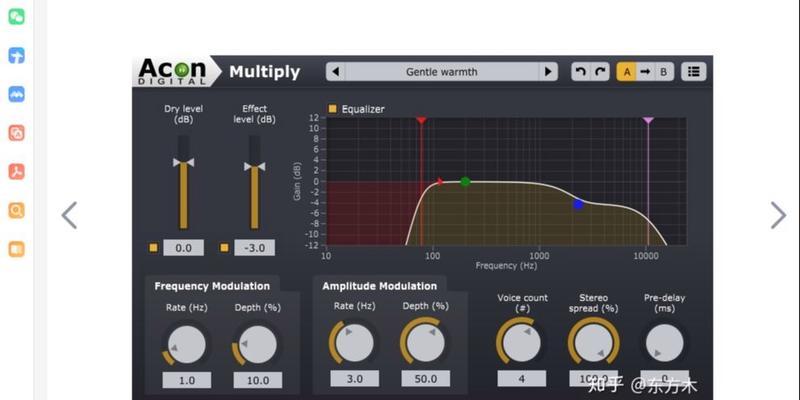
Task: Toggle the Dry level enable checkbox
Action: pyautogui.click(x=154, y=248)
